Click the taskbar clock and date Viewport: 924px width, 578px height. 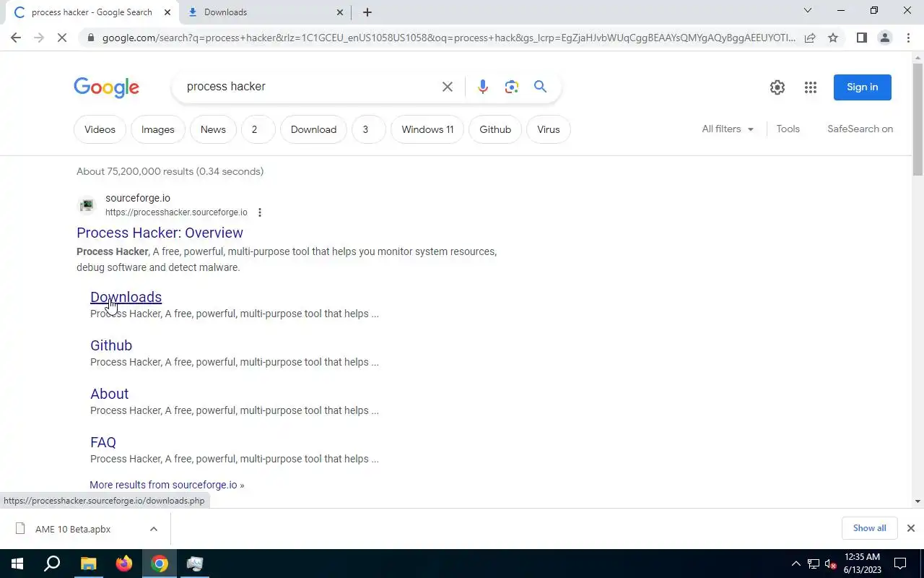point(862,564)
